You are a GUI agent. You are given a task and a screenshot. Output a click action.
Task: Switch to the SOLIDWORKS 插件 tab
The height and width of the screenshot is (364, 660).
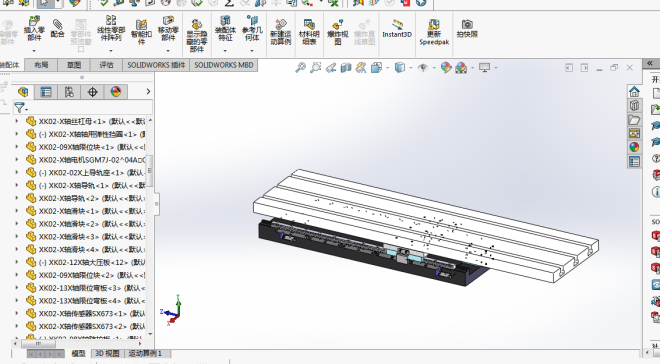coord(156,65)
